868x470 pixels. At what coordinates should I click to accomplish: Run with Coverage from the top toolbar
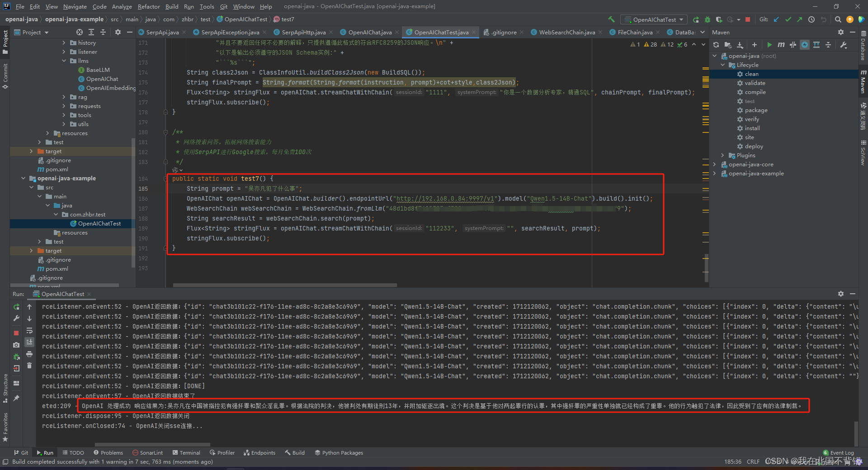[719, 19]
